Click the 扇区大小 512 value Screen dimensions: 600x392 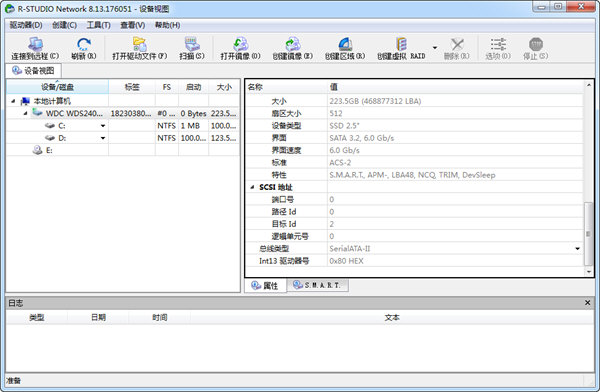[x=336, y=113]
